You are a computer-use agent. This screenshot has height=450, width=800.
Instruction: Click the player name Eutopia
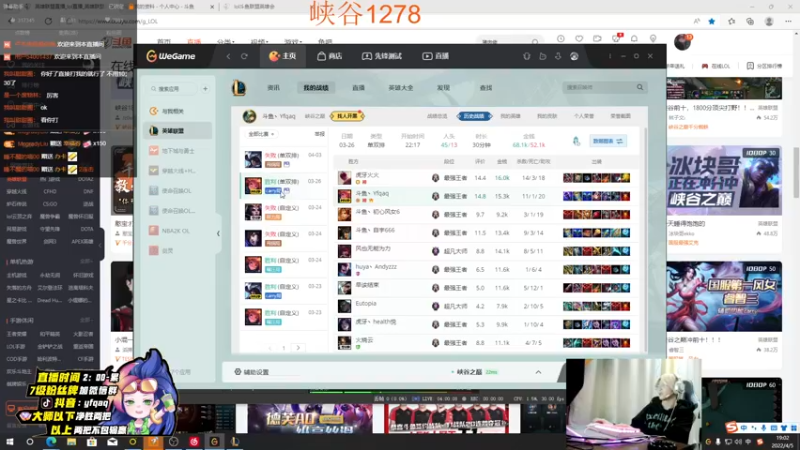(x=366, y=303)
